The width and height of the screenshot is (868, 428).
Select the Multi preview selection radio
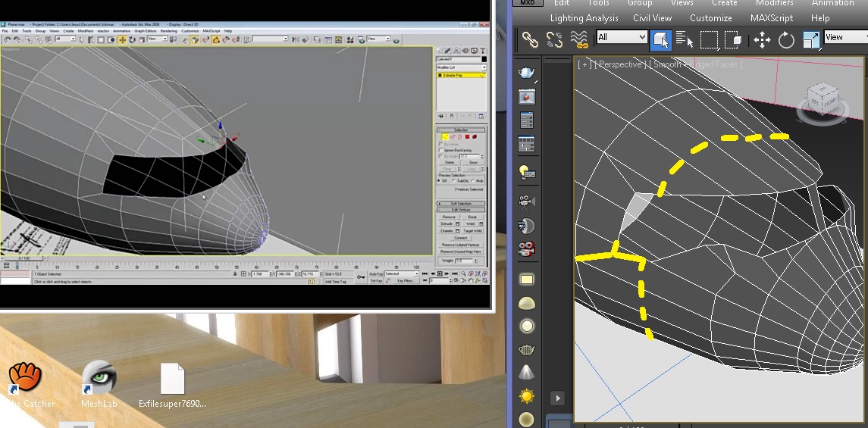(473, 181)
